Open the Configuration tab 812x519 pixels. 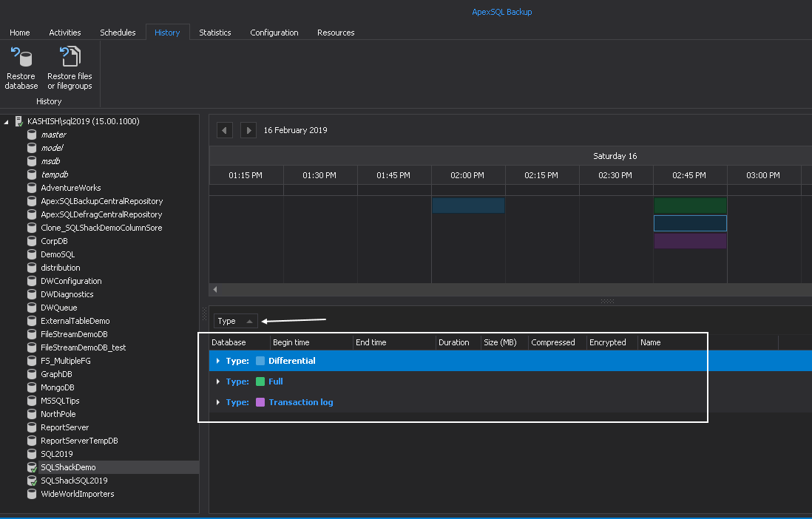[274, 33]
